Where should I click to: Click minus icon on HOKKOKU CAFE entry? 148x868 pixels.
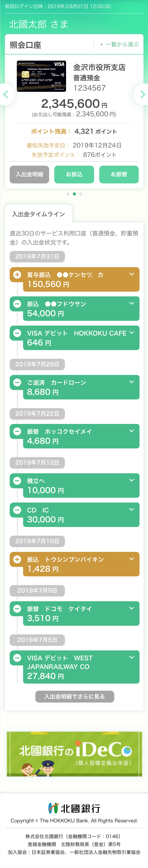coord(17,333)
